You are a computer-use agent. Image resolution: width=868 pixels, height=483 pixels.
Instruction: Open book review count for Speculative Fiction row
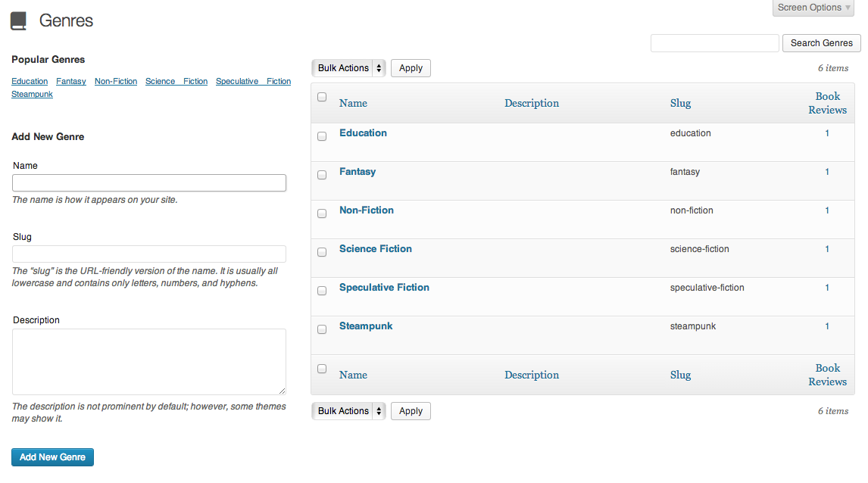(827, 288)
